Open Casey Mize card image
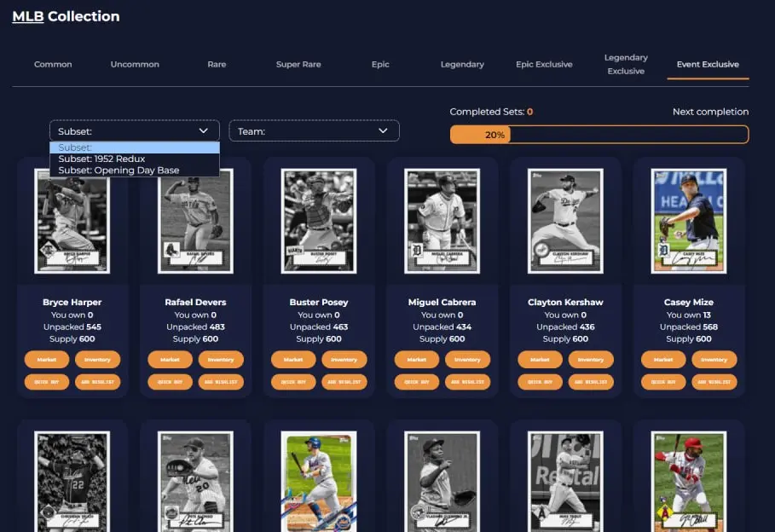Viewport: 775px width, 532px height. 689,221
